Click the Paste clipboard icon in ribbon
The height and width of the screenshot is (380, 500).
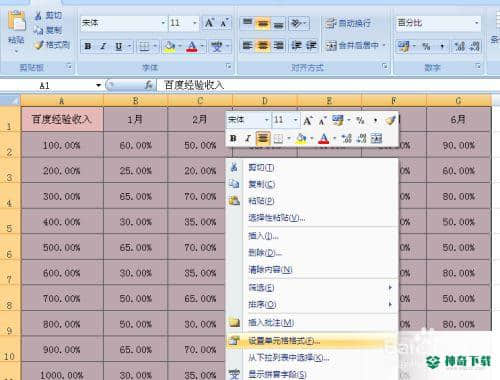(x=16, y=22)
